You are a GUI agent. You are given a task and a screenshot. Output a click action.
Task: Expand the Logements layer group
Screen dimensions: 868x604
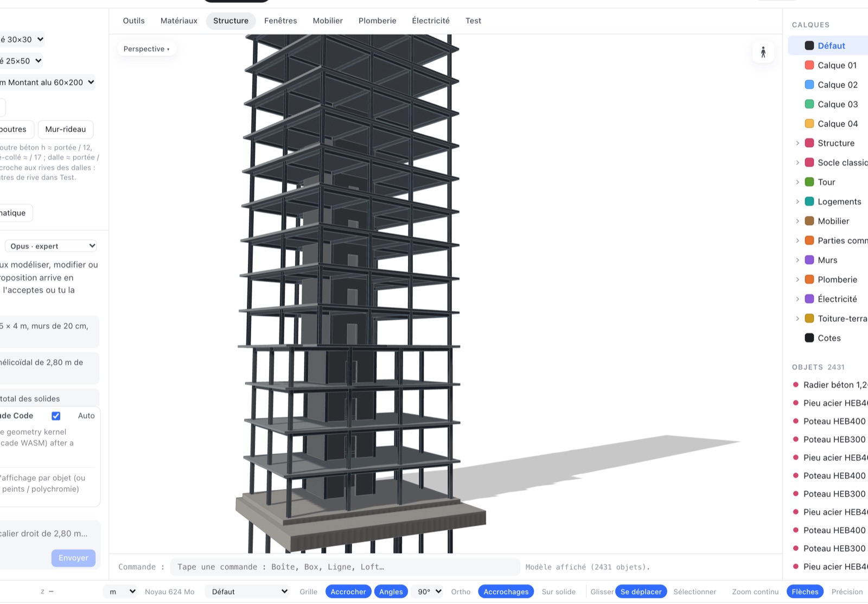(797, 202)
